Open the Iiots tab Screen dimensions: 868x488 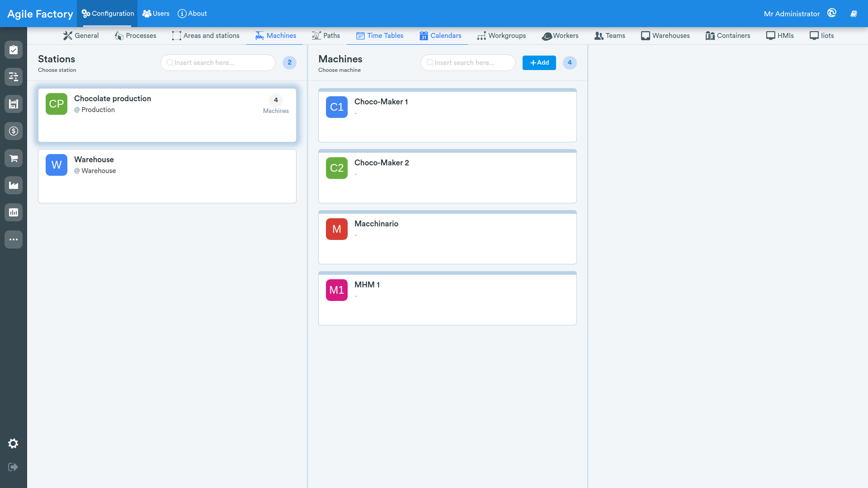822,36
